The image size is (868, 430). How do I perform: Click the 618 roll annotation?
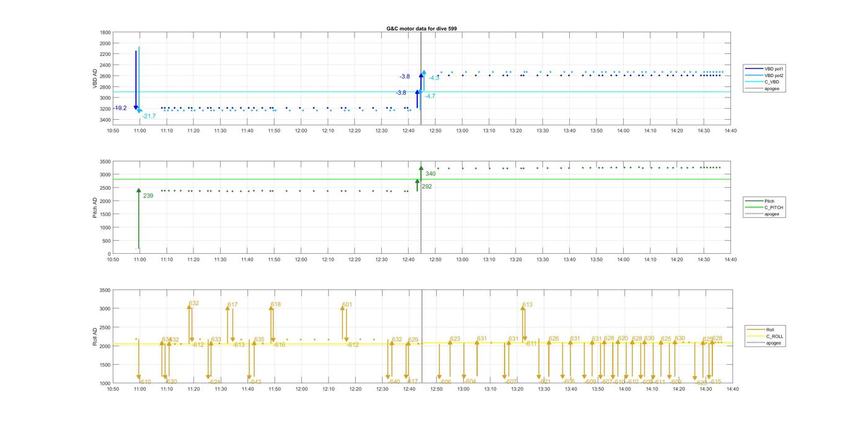click(x=276, y=305)
